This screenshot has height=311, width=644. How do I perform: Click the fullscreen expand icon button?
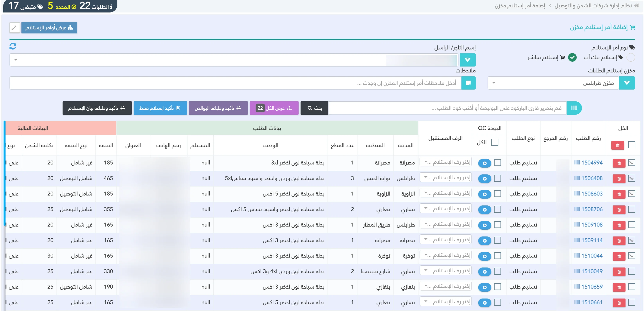pos(14,28)
